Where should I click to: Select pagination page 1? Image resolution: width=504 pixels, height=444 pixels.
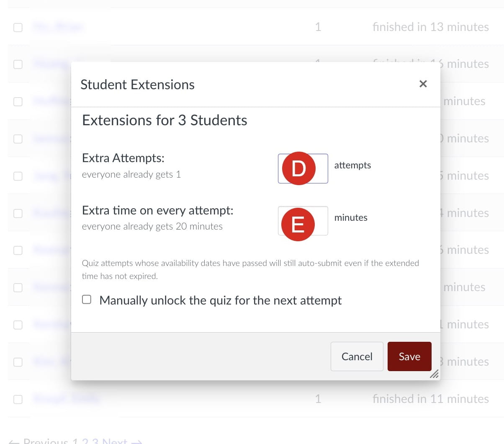pos(75,441)
